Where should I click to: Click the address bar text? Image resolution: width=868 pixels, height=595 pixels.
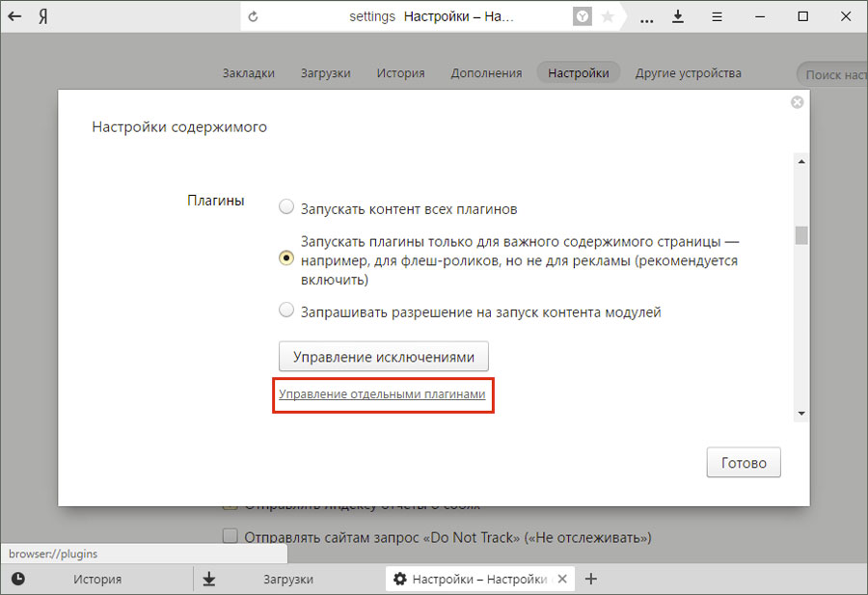pos(431,16)
